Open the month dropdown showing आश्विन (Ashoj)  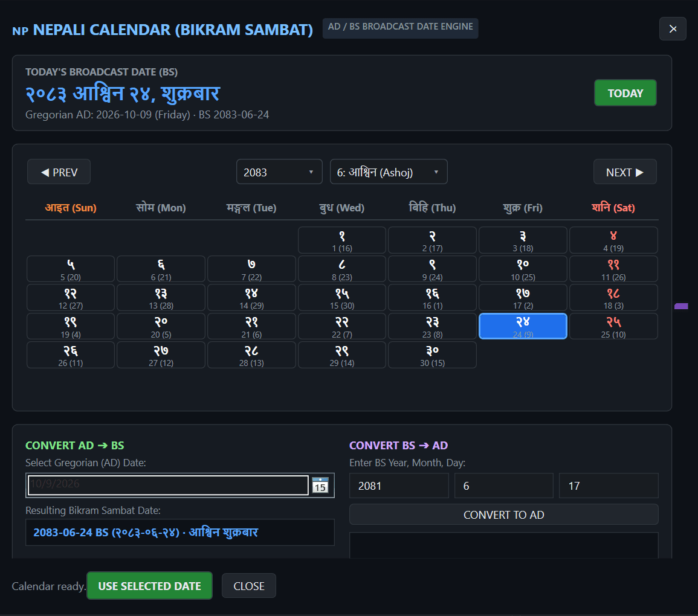point(389,172)
